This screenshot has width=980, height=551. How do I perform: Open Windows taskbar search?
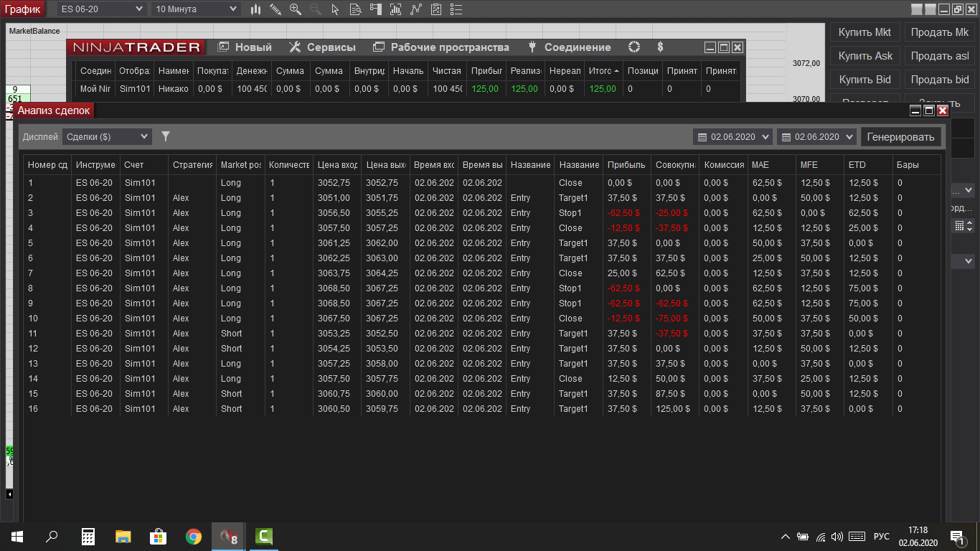coord(52,536)
